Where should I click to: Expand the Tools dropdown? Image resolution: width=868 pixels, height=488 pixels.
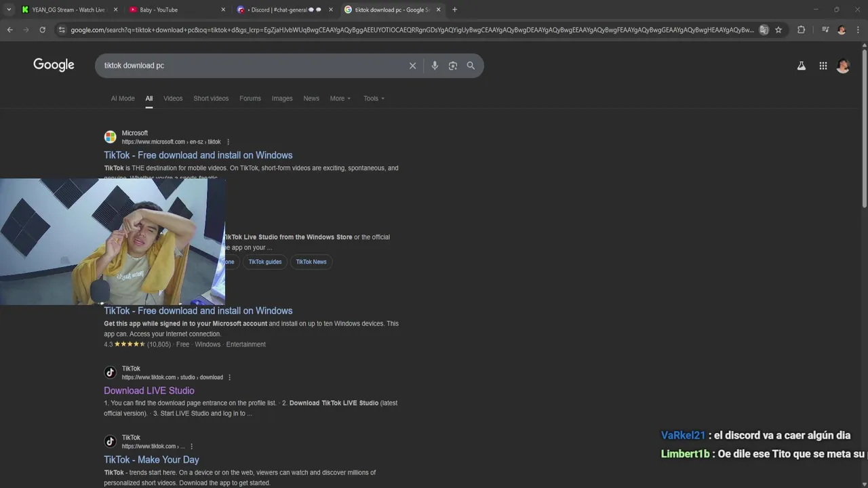[x=374, y=98]
